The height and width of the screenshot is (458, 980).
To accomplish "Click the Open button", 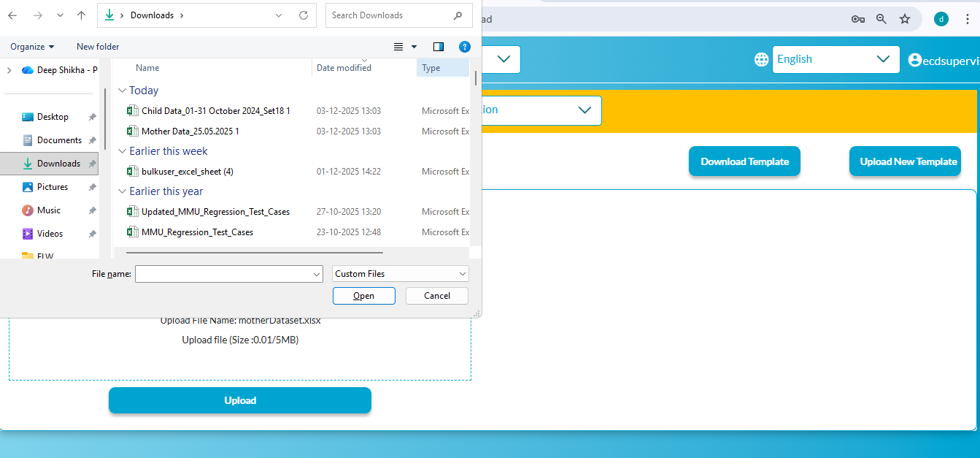I will tap(363, 296).
